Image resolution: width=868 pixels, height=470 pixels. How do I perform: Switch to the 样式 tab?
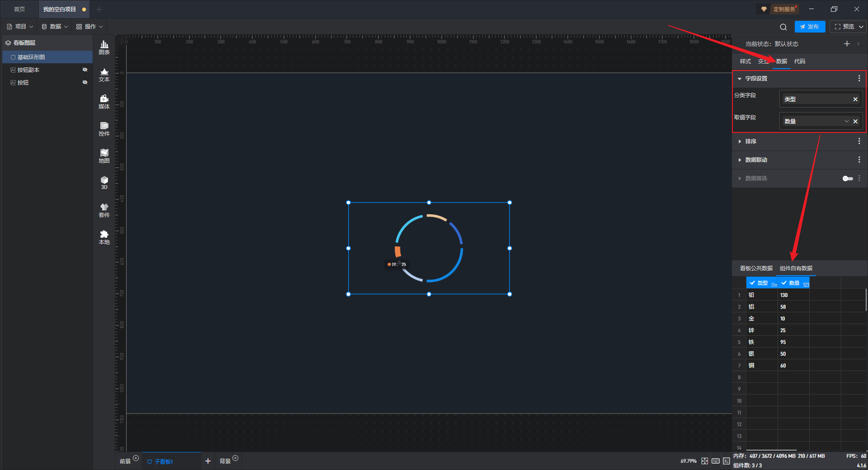click(x=745, y=61)
